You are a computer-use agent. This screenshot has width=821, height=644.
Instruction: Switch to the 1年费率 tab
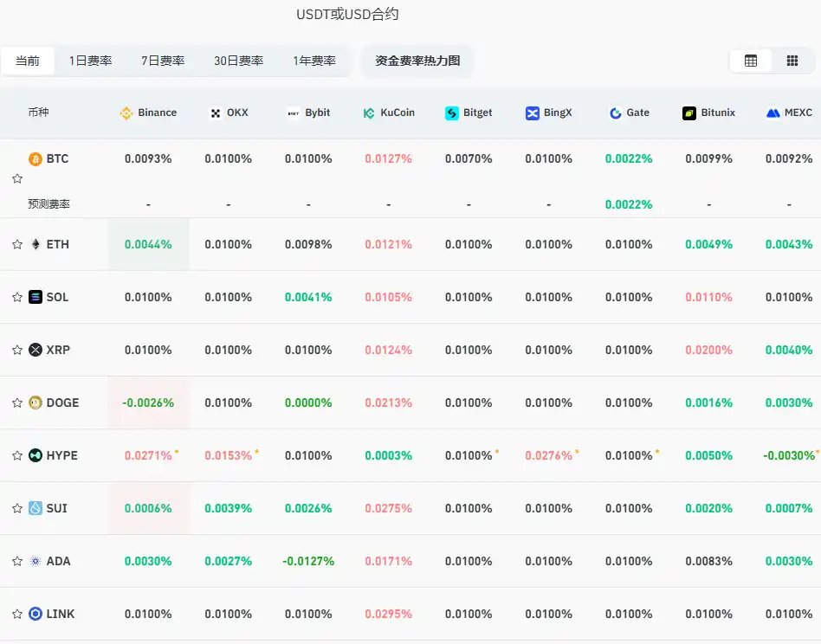click(314, 61)
